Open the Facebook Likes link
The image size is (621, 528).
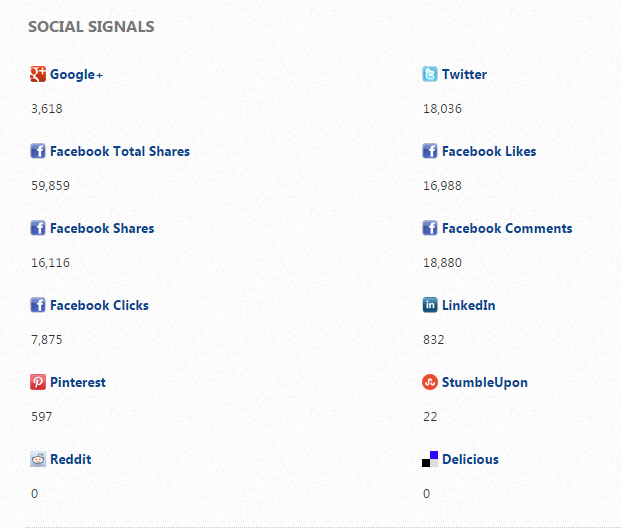click(488, 151)
